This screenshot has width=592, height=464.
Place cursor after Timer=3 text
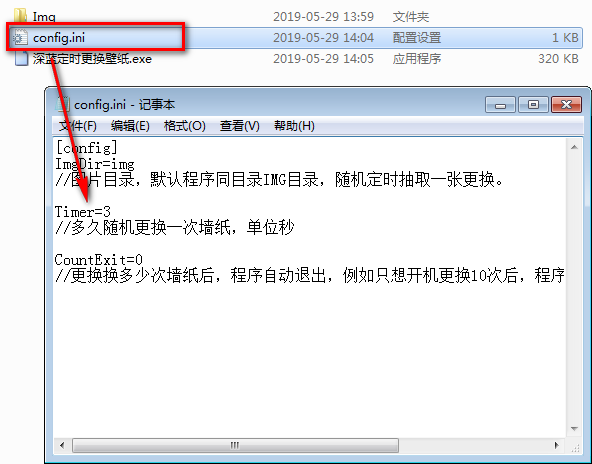point(111,212)
